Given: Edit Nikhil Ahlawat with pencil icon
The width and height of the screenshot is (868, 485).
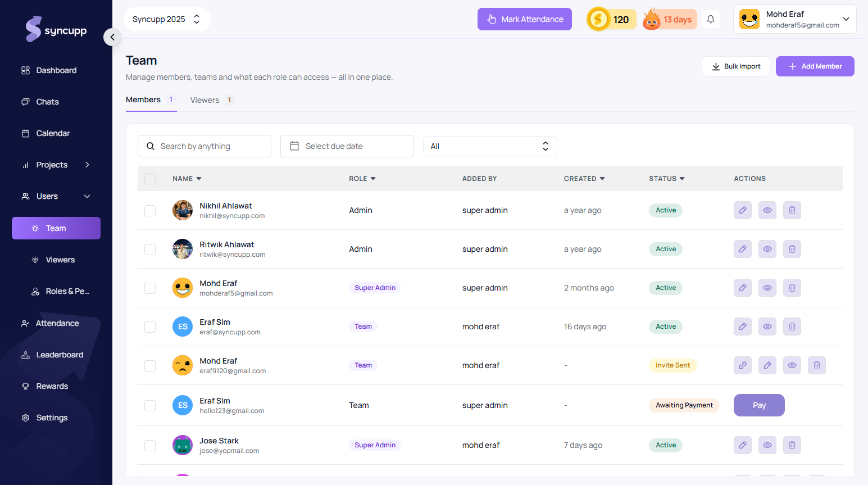Looking at the screenshot, I should point(743,210).
